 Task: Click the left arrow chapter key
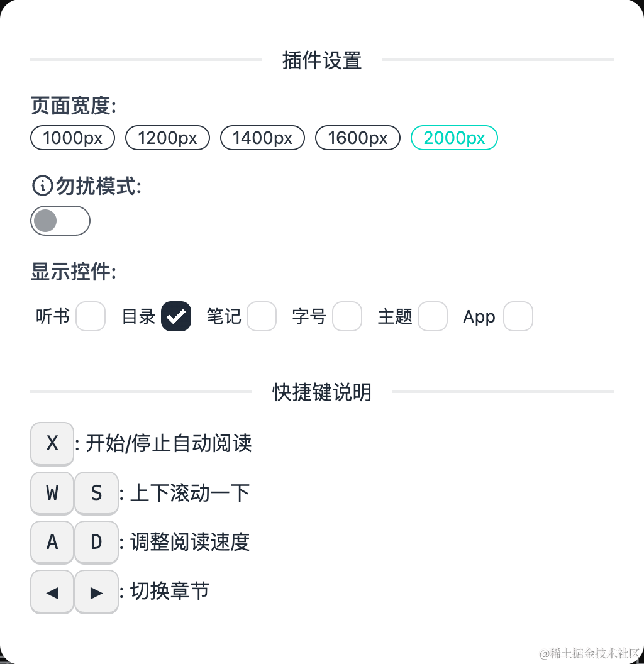(x=52, y=592)
